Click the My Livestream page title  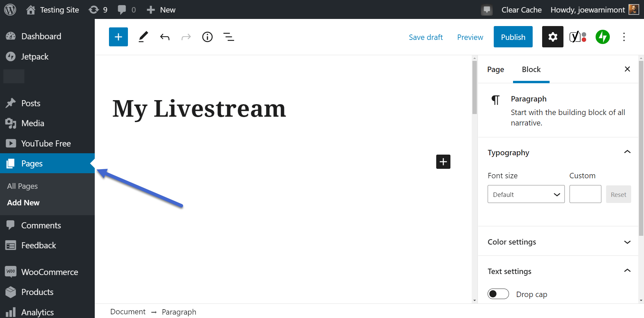199,109
